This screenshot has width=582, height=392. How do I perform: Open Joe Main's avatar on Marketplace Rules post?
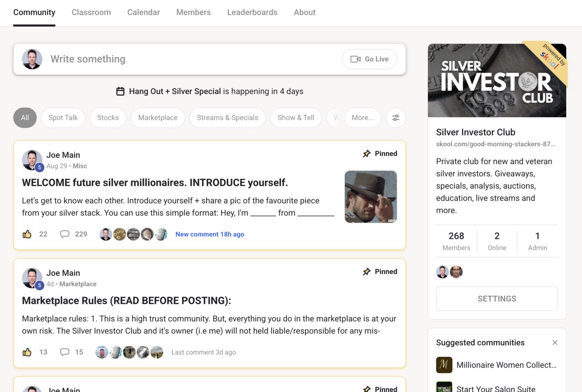[32, 278]
